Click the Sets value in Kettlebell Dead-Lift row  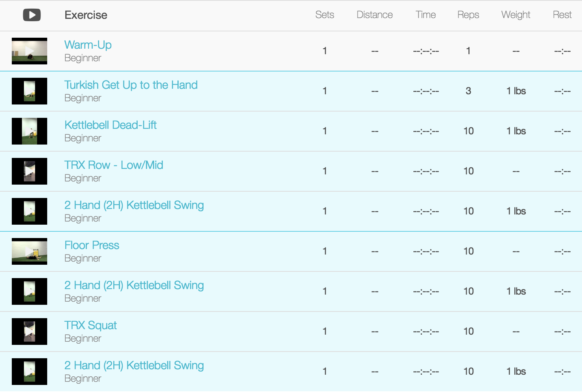(324, 131)
